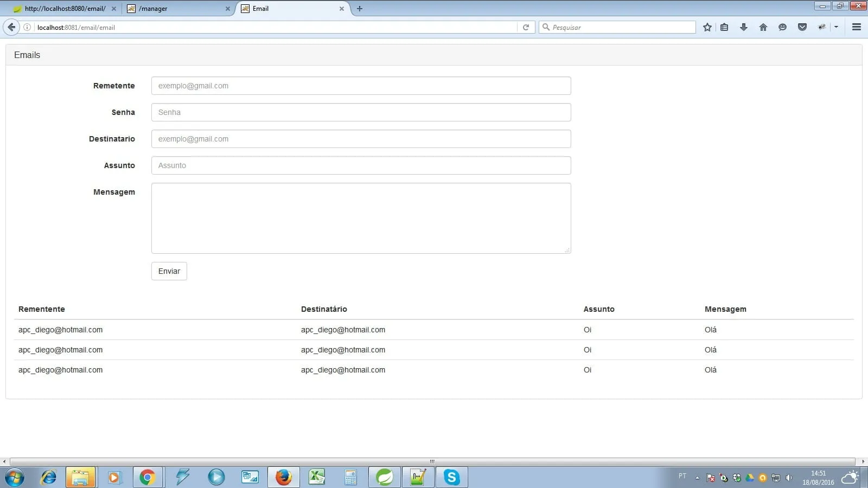Viewport: 868px width, 488px height.
Task: Show the bookmarks list icon
Action: pos(724,27)
